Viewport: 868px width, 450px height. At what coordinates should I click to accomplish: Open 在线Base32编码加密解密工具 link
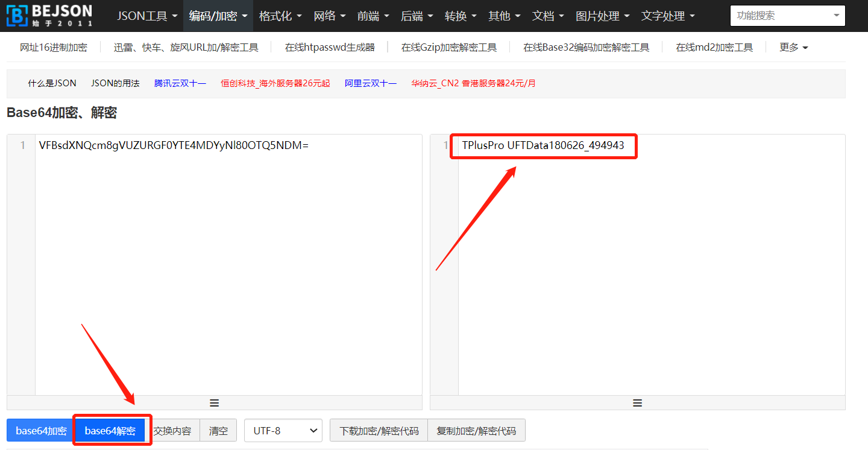click(586, 47)
